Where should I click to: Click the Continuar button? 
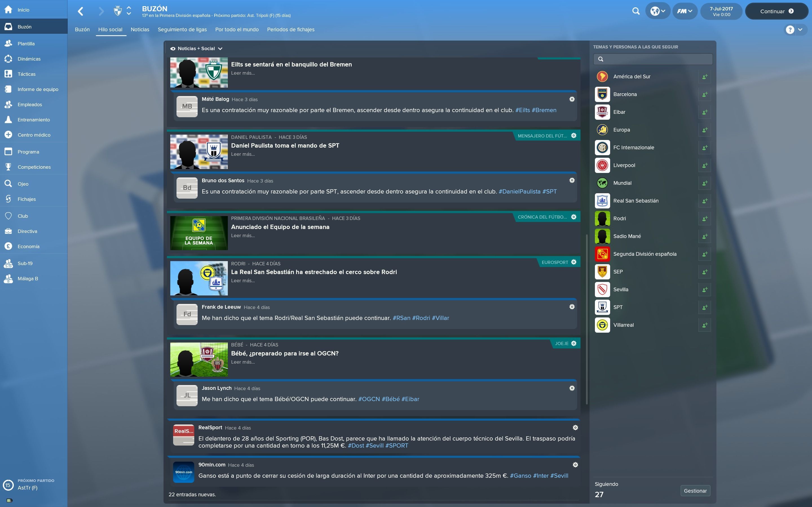(776, 11)
